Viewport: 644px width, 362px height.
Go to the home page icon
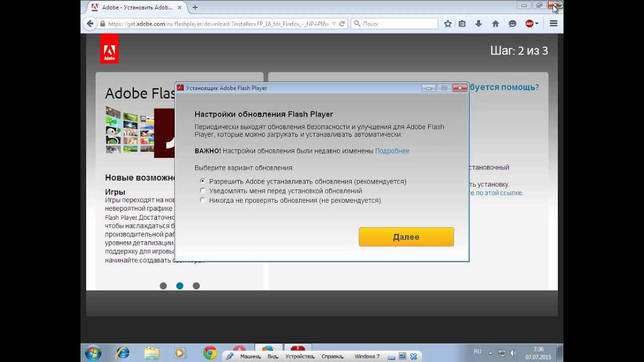coord(496,24)
